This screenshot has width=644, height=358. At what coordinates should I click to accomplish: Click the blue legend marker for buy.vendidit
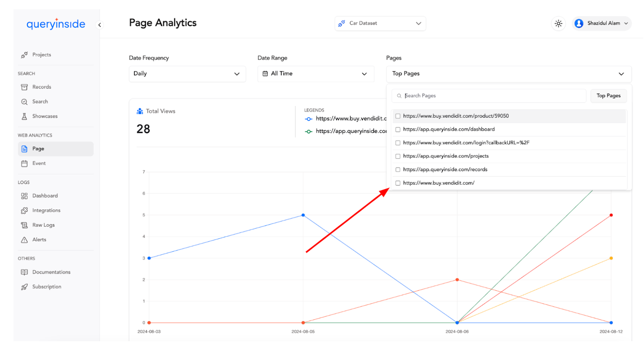(309, 119)
